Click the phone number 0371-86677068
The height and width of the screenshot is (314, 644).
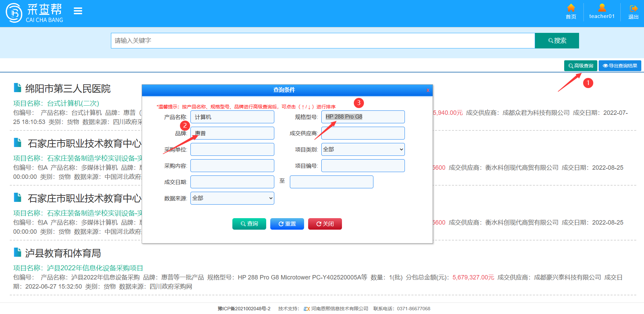coord(414,309)
